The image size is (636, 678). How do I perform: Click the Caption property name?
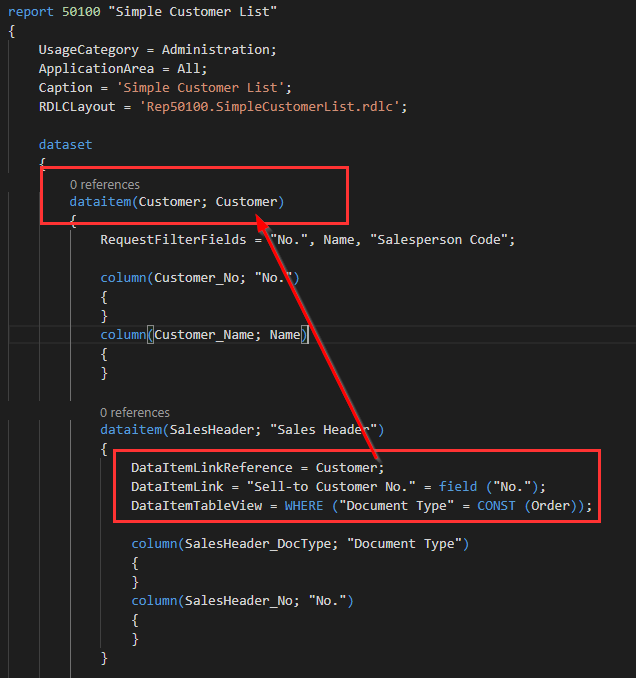coord(65,88)
